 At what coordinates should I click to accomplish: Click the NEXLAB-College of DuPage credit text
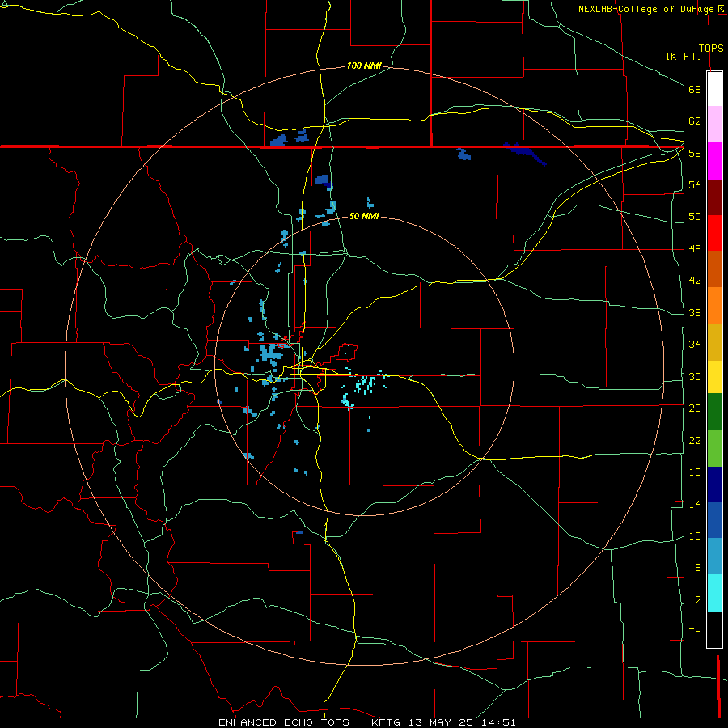pyautogui.click(x=647, y=9)
